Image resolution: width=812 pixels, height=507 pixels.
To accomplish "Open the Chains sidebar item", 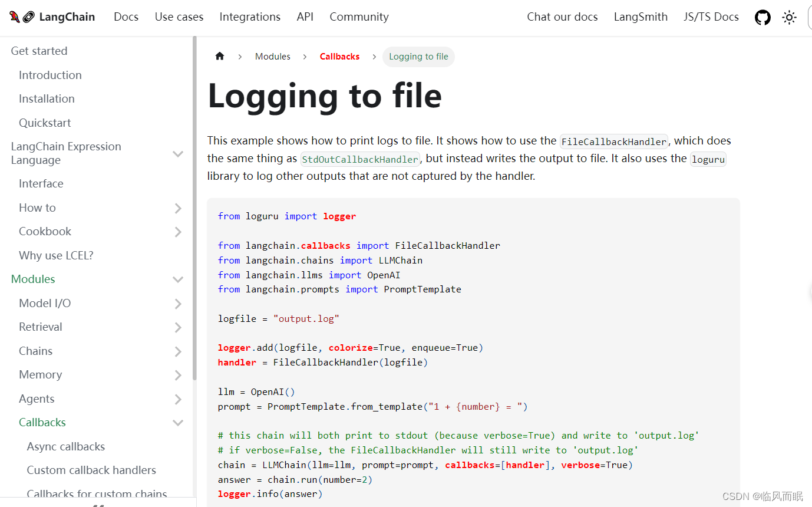I will point(35,351).
